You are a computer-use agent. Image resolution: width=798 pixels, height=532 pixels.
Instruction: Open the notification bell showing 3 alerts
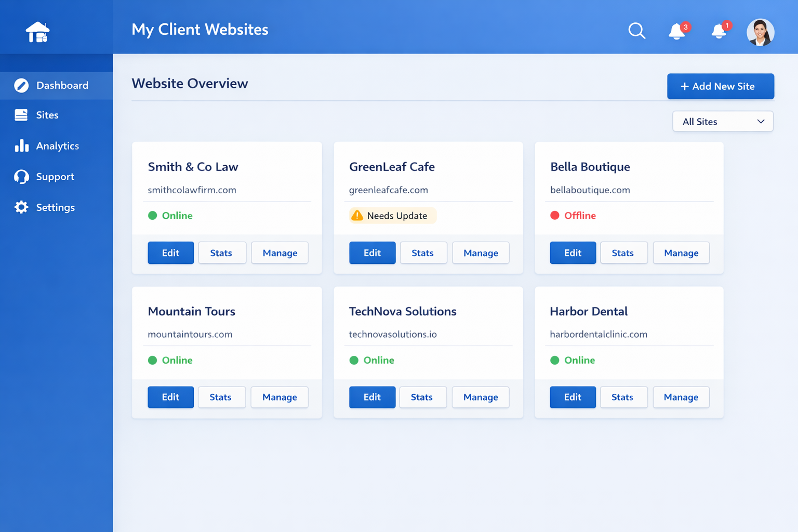pos(678,31)
